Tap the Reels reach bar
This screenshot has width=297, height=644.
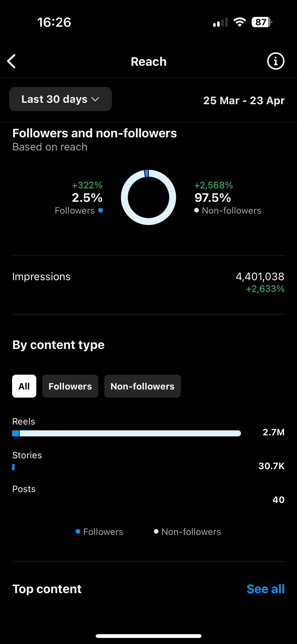[x=126, y=433]
